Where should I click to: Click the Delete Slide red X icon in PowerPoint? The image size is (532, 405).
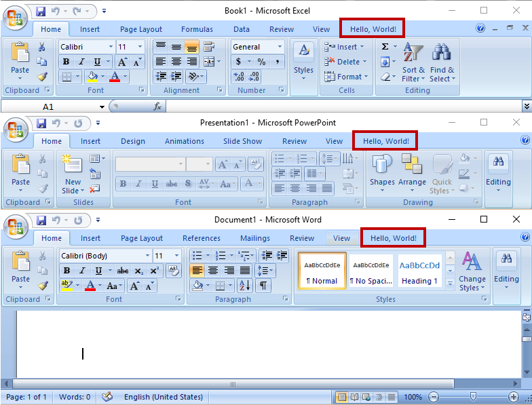click(94, 189)
